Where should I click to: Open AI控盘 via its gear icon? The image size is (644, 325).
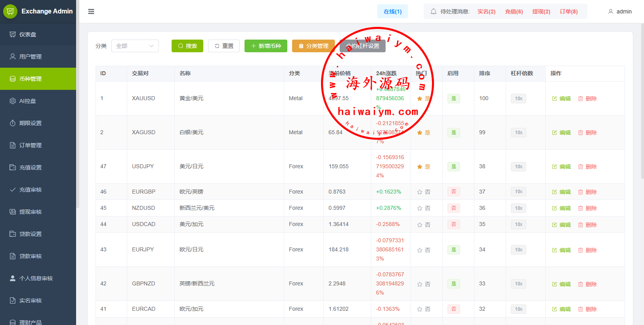13,101
